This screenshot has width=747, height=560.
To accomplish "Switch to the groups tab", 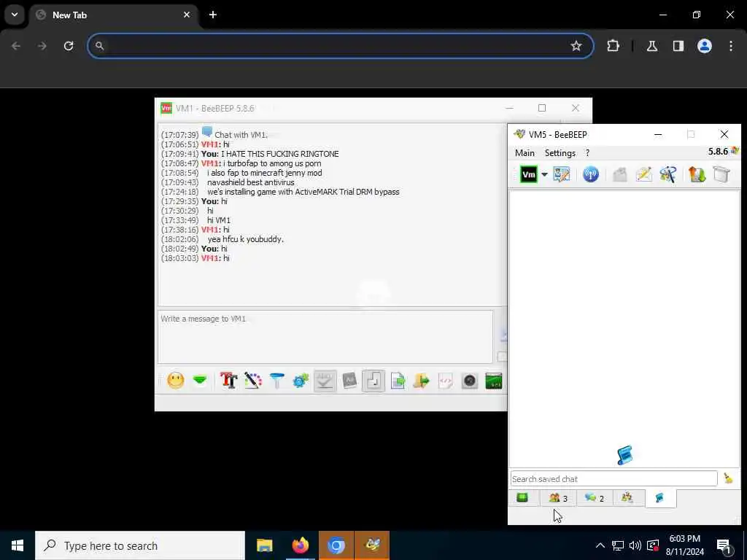I will click(627, 497).
